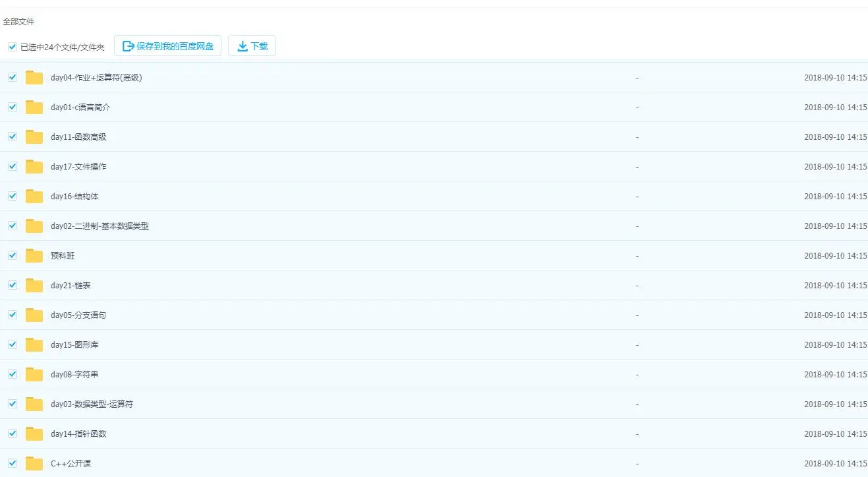Screen dimensions: 868x477
Task: Click the size dash in day21-链表 row
Action: (637, 285)
